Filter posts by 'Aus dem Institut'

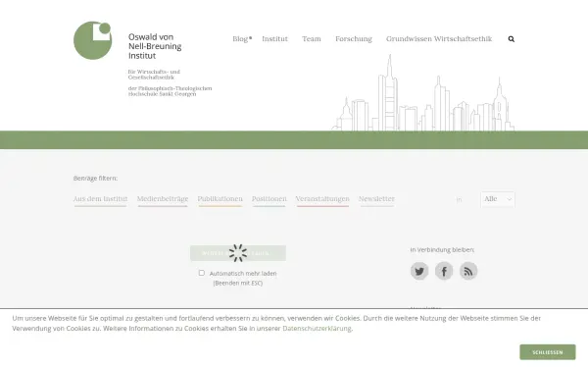click(x=100, y=199)
